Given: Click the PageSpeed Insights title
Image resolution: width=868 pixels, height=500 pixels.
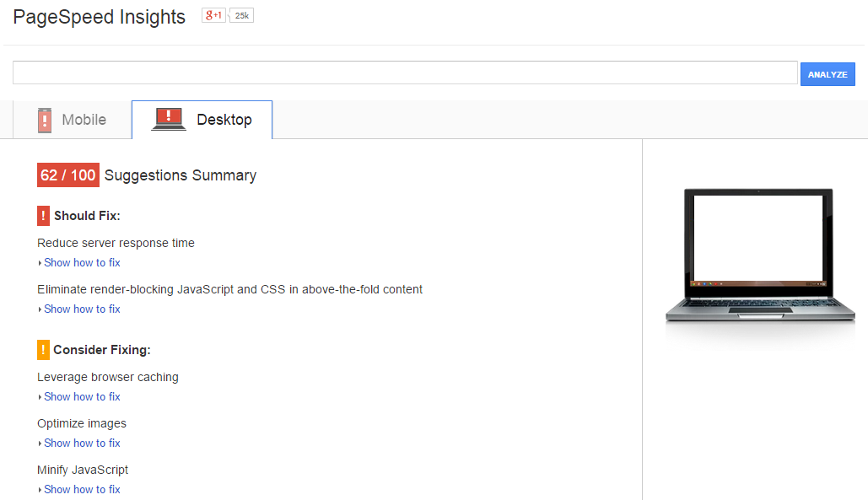Looking at the screenshot, I should pos(99,17).
